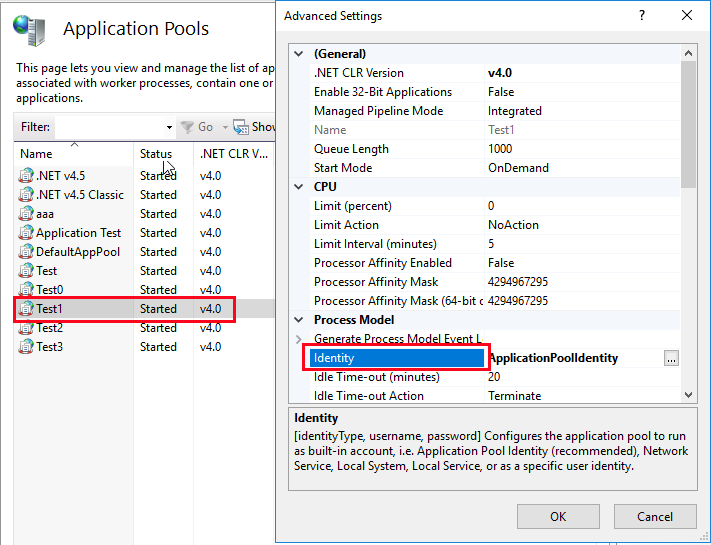Select the Application Test pool row
Viewport: 711px width, 545px height.
click(x=78, y=233)
